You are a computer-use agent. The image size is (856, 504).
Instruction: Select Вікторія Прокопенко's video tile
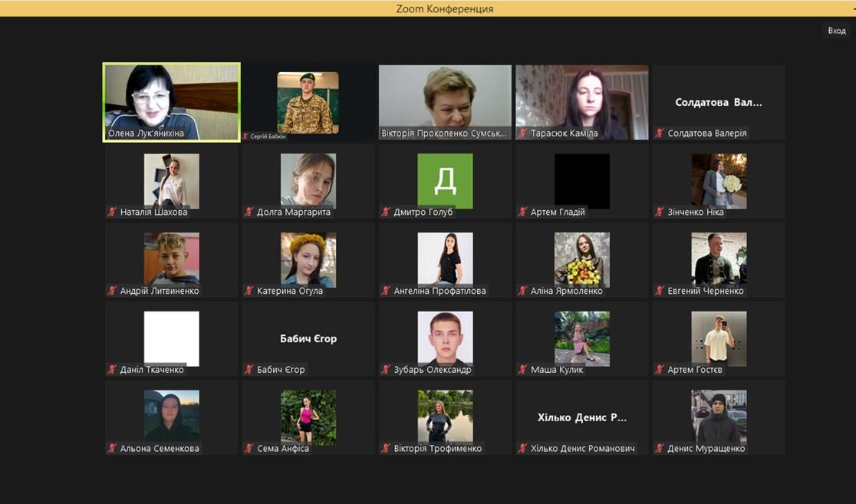(x=445, y=102)
